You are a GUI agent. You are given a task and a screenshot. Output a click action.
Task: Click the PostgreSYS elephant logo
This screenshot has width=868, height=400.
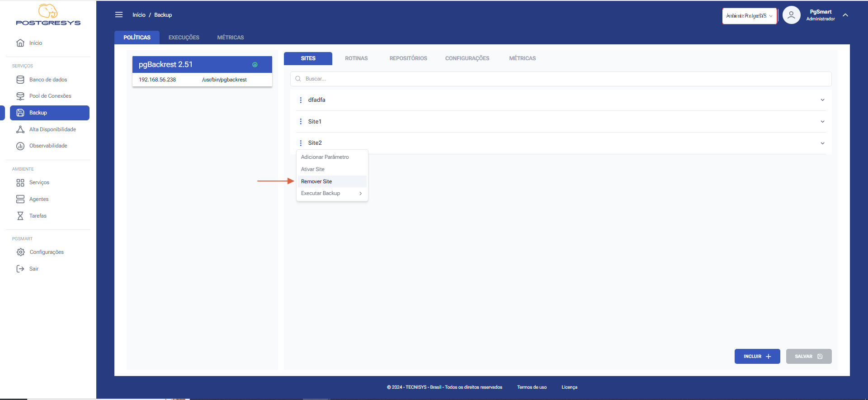point(48,14)
